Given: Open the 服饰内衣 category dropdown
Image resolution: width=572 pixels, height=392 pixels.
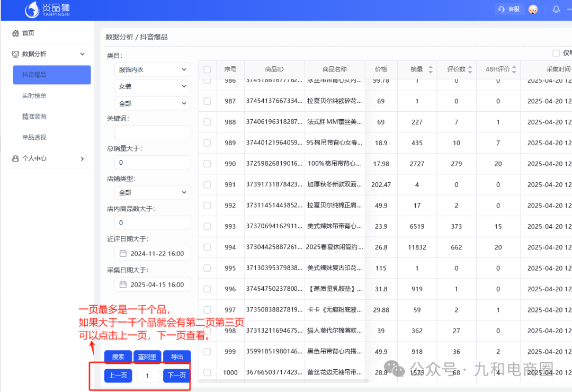Looking at the screenshot, I should (x=153, y=69).
